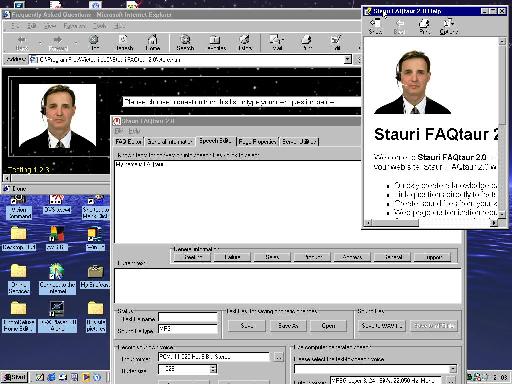This screenshot has height=384, width=512.
Task: Click the Options icon in Help window toolbar
Action: 448,27
